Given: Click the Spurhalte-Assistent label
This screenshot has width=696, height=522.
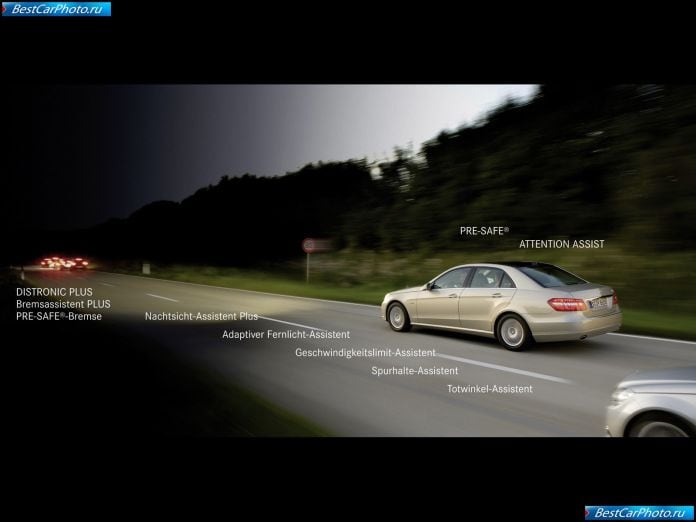Looking at the screenshot, I should pos(415,371).
